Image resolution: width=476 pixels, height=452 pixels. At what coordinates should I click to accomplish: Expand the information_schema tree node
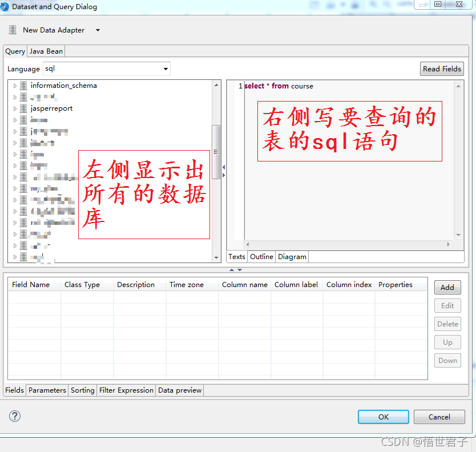(14, 85)
